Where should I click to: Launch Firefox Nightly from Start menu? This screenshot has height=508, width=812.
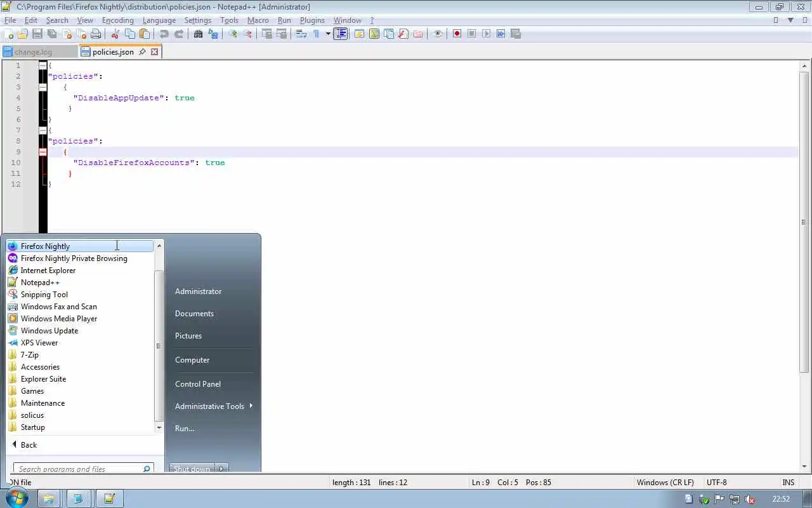coord(81,246)
